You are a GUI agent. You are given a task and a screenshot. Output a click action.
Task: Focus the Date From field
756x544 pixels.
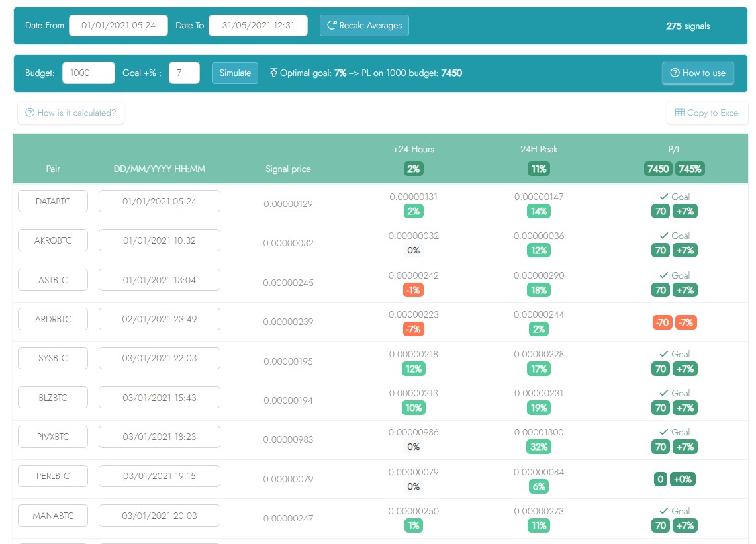118,26
